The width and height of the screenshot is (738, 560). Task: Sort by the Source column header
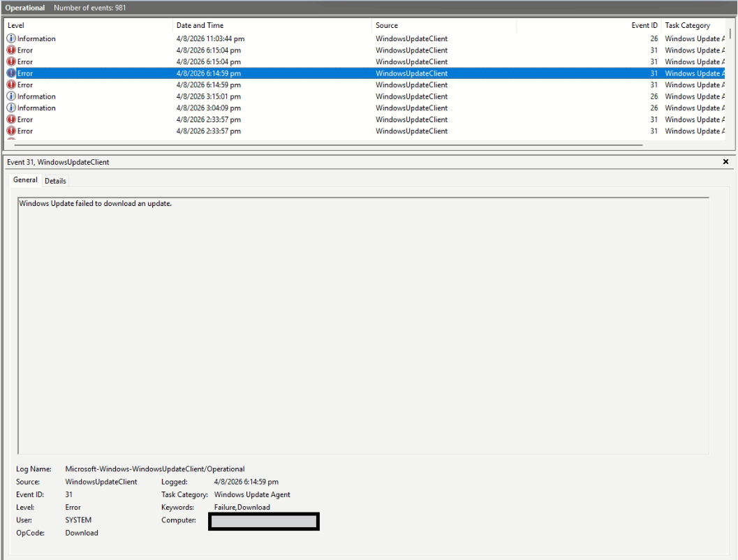click(x=444, y=25)
